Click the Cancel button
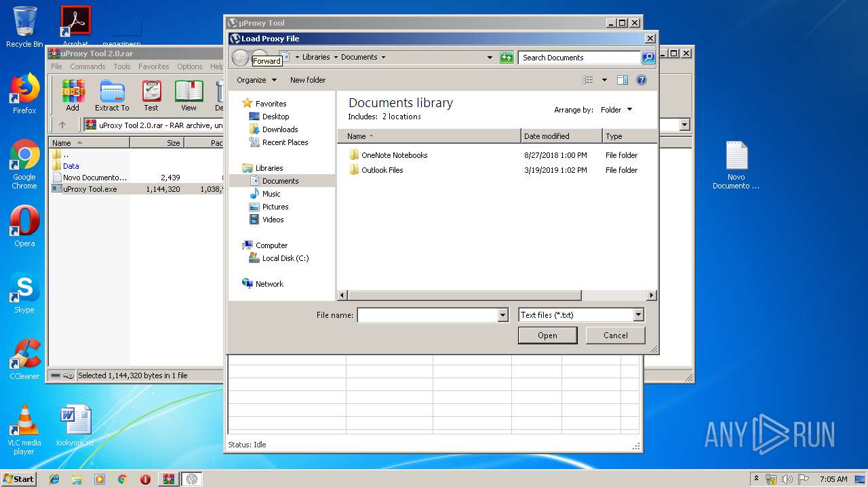Viewport: 868px width, 488px height. (616, 335)
